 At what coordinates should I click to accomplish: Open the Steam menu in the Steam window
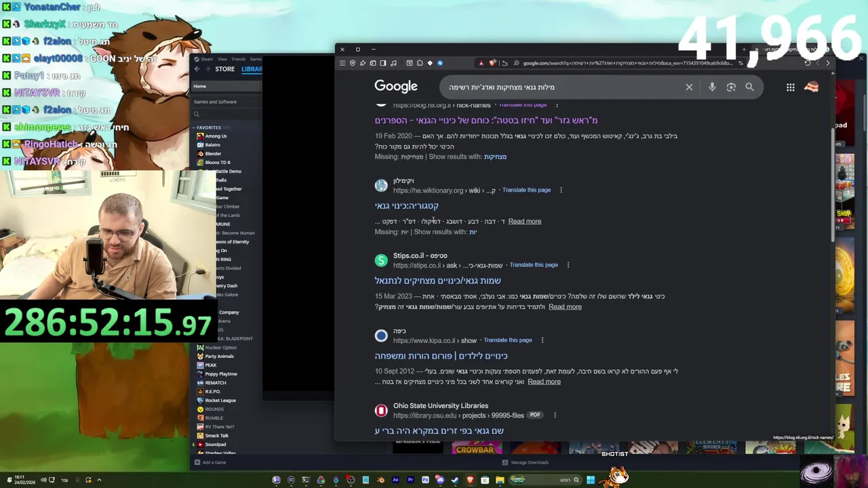[x=207, y=59]
